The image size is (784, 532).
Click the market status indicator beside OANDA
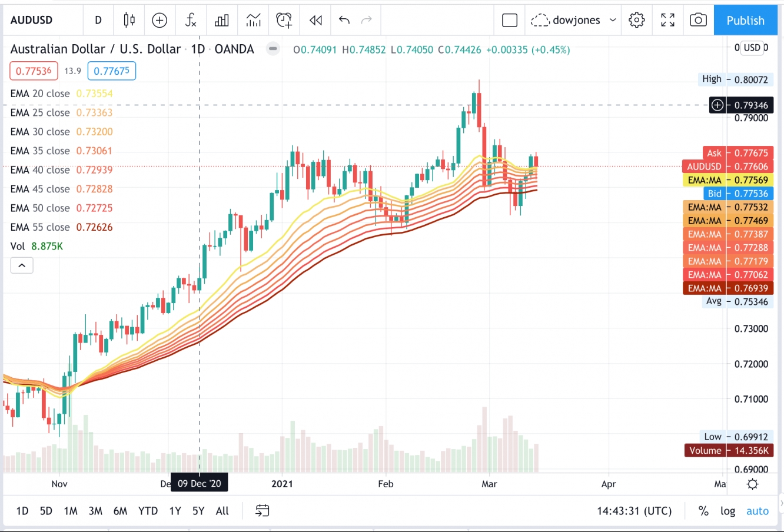(x=273, y=49)
